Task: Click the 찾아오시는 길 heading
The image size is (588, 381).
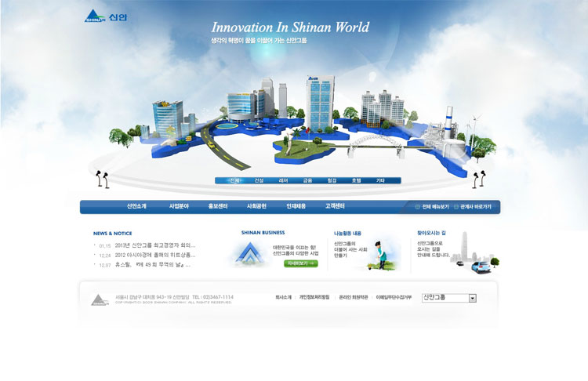Action: 431,233
